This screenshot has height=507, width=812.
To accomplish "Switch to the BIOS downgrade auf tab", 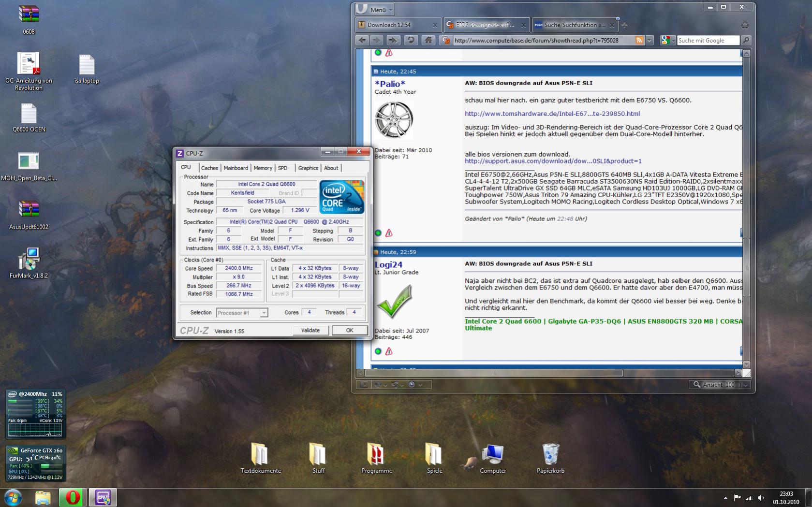I will point(486,25).
